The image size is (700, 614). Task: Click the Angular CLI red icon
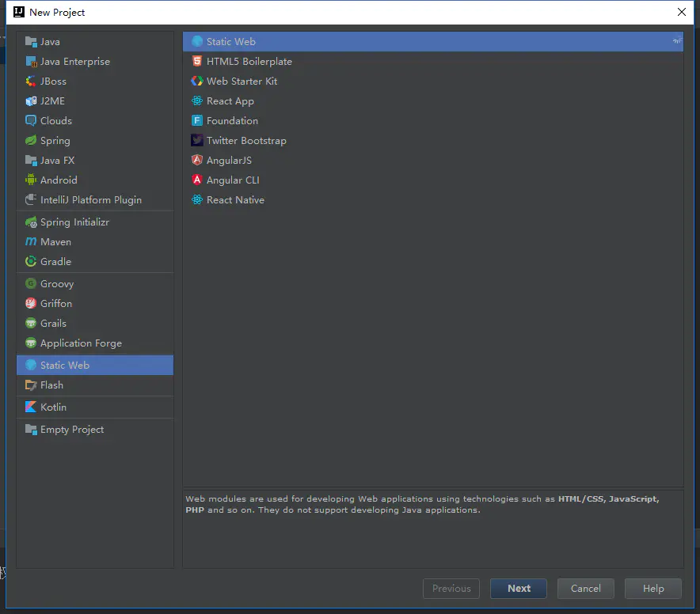pos(197,180)
